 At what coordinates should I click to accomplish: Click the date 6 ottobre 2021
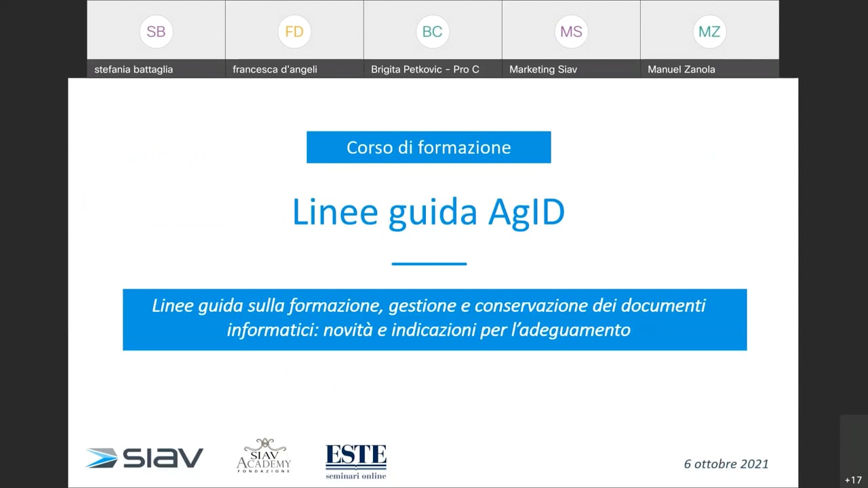pos(726,464)
